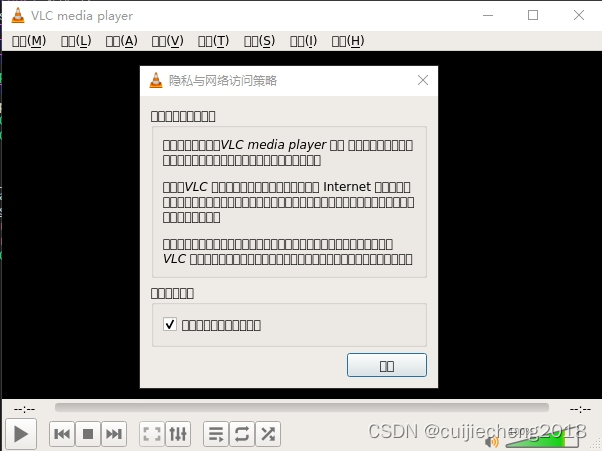
Task: Open the Playback (L) menu
Action: [x=76, y=41]
